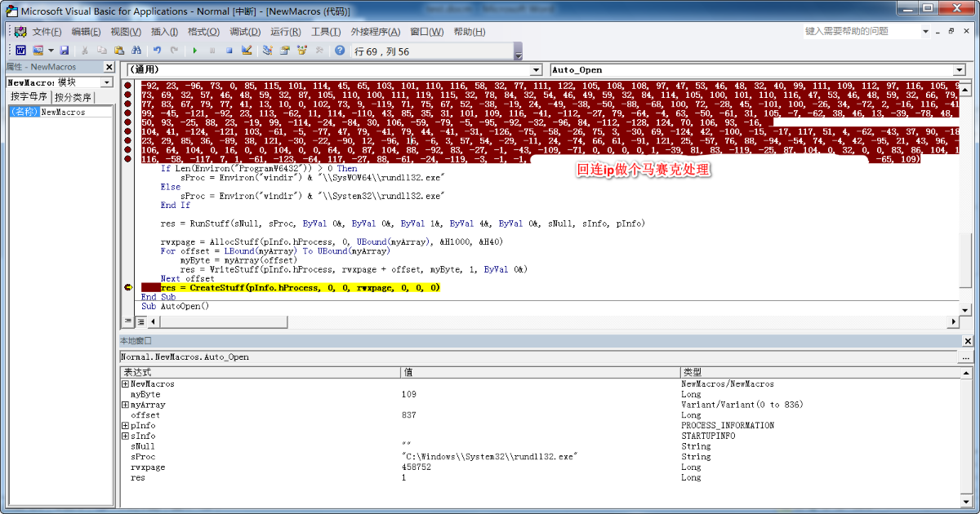The height and width of the screenshot is (514, 980).
Task: Click the Insert UserForm toolbar icon
Action: (38, 51)
